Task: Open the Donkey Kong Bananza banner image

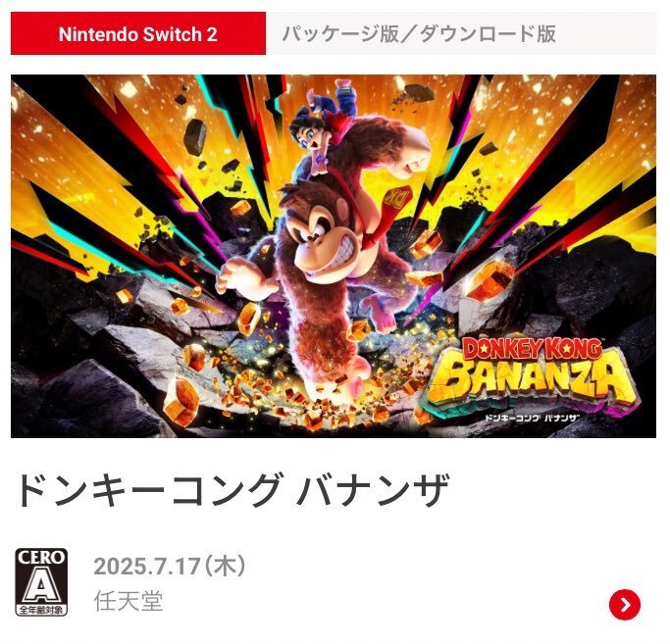Action: click(x=334, y=256)
